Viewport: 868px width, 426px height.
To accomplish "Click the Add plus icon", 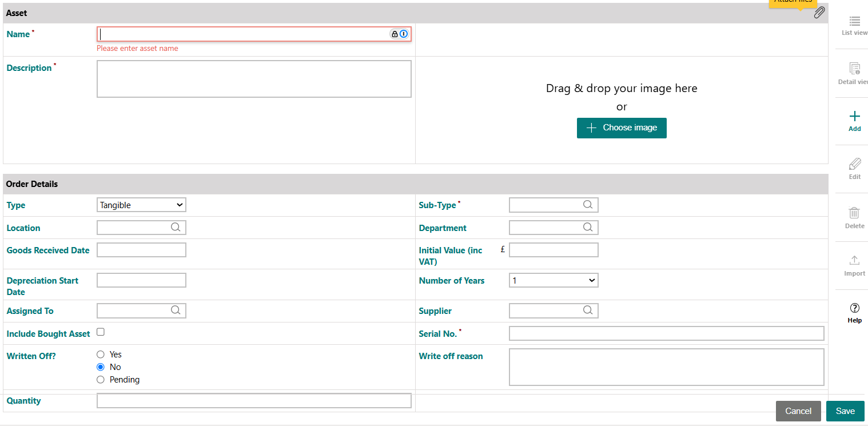I will click(x=854, y=116).
